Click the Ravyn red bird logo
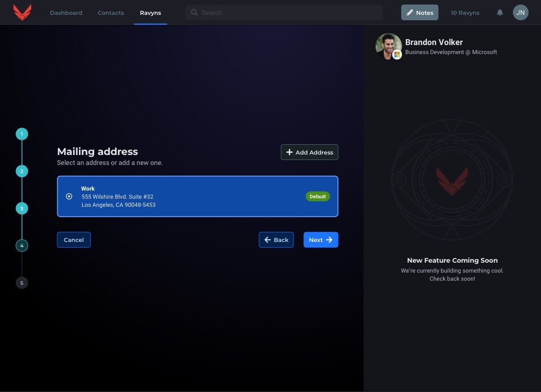 click(22, 12)
